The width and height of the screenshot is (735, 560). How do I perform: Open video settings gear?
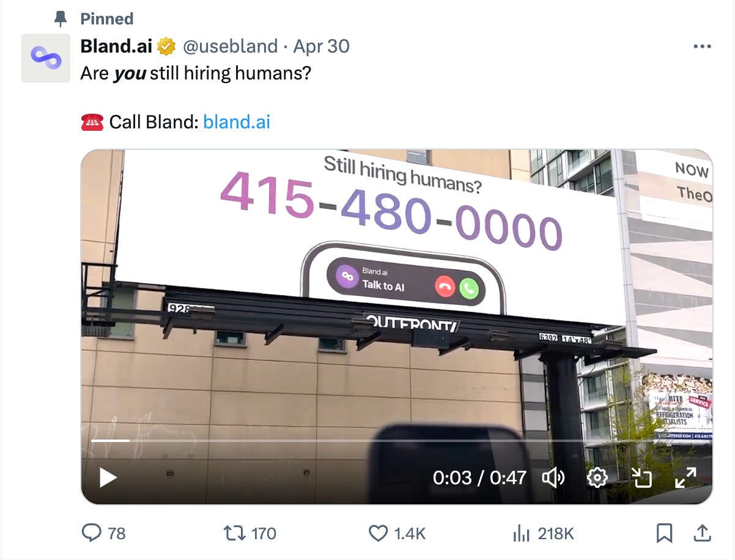pyautogui.click(x=597, y=477)
